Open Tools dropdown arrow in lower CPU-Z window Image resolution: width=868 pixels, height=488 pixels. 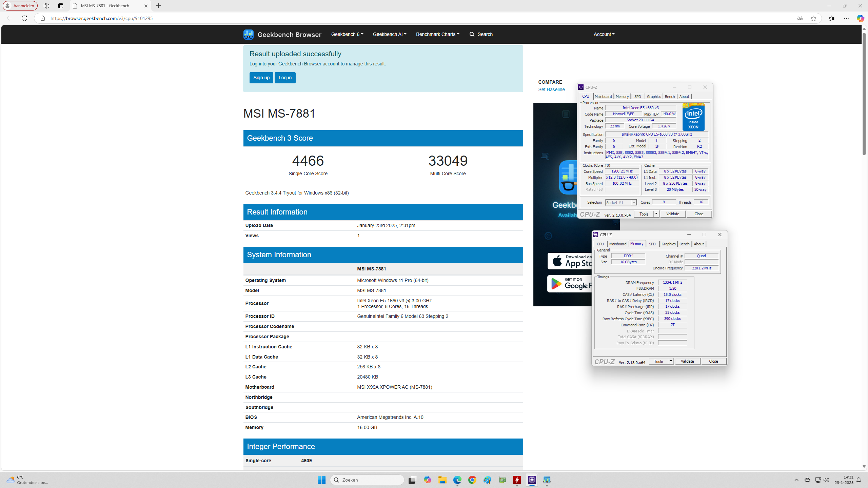tap(671, 361)
